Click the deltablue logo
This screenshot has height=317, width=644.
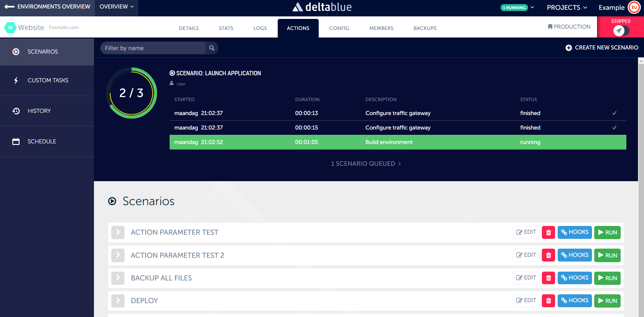click(322, 7)
